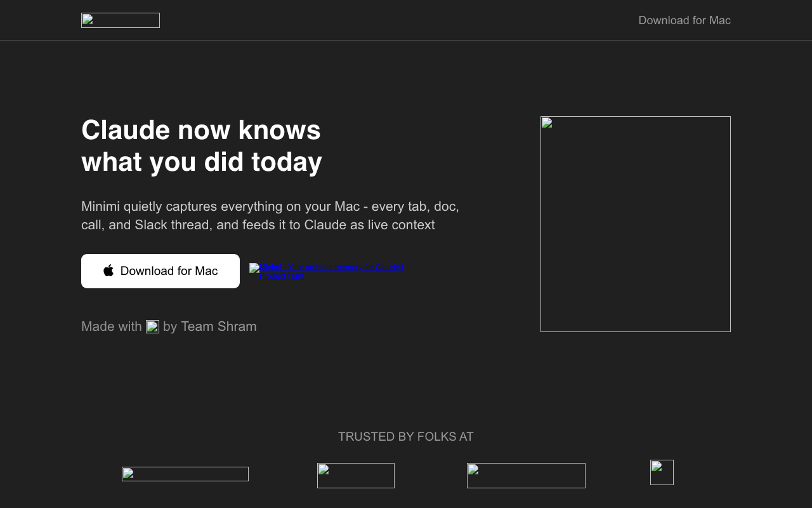This screenshot has width=812, height=508.
Task: Click the large hero image placeholder
Action: pyautogui.click(x=636, y=224)
